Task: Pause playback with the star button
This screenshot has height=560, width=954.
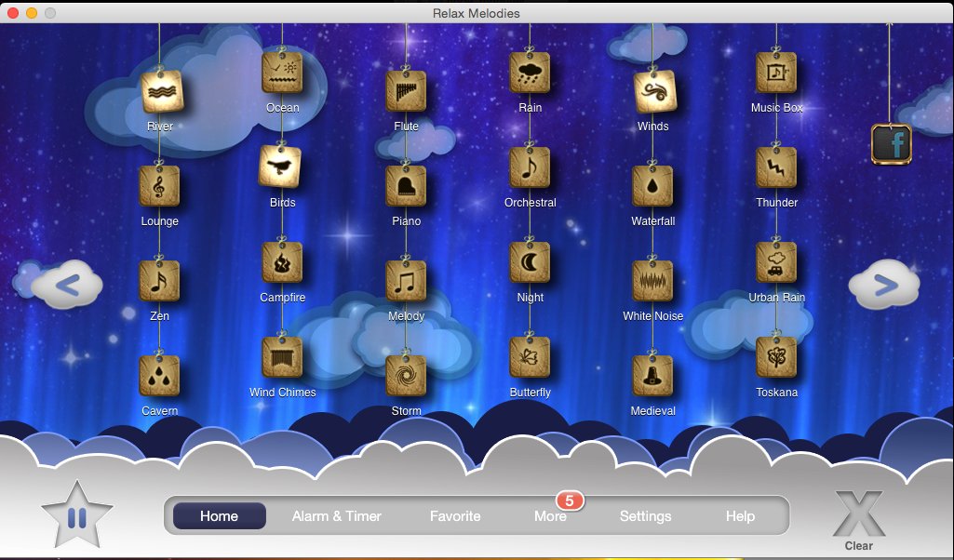Action: pyautogui.click(x=77, y=516)
